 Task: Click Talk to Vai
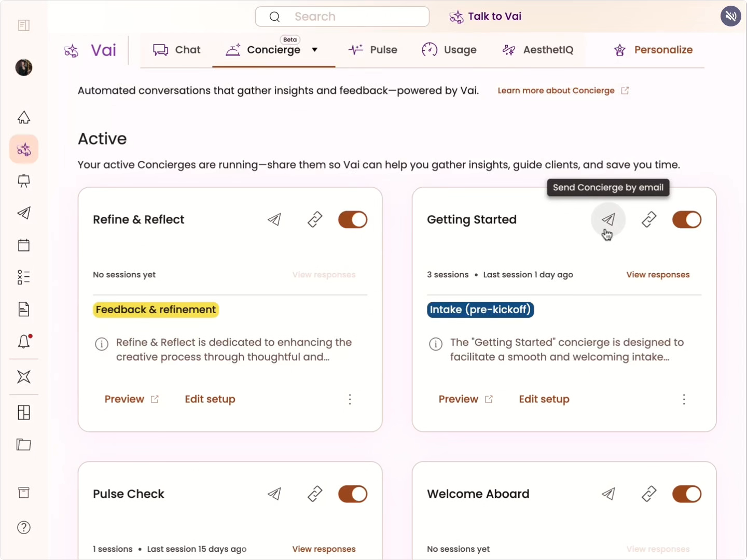coord(486,17)
